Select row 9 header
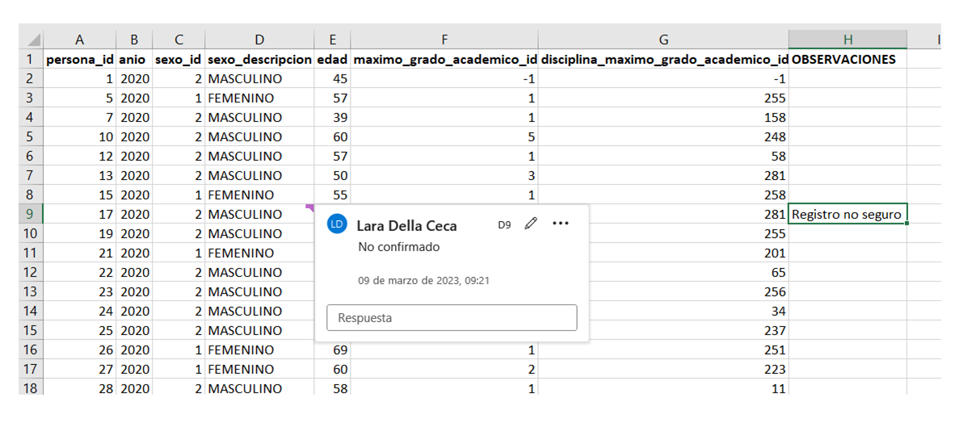The width and height of the screenshot is (980, 427). click(x=29, y=215)
